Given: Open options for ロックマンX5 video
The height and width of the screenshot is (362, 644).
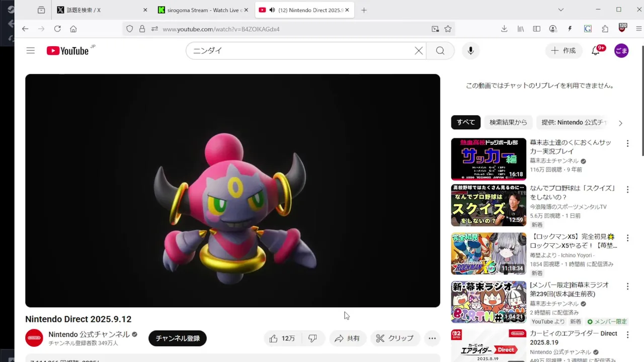Looking at the screenshot, I should coord(627,237).
